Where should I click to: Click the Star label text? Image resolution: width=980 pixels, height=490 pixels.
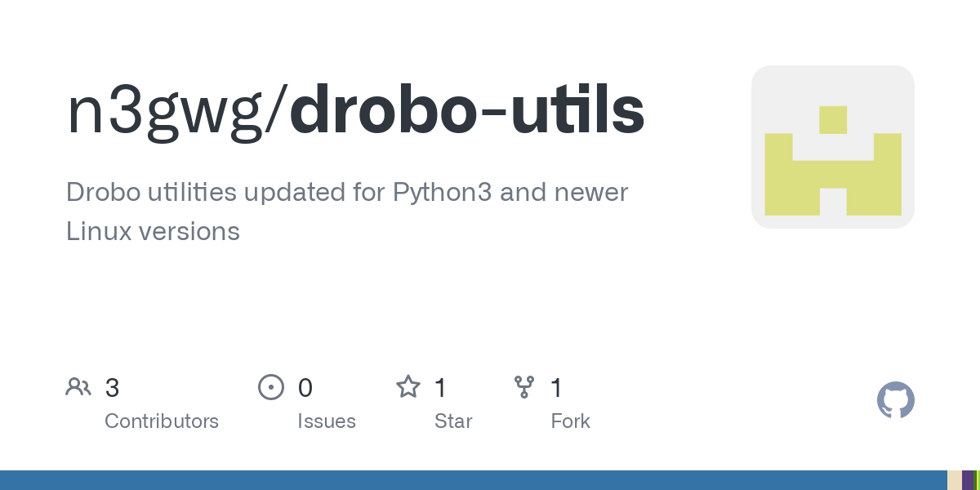(x=453, y=421)
